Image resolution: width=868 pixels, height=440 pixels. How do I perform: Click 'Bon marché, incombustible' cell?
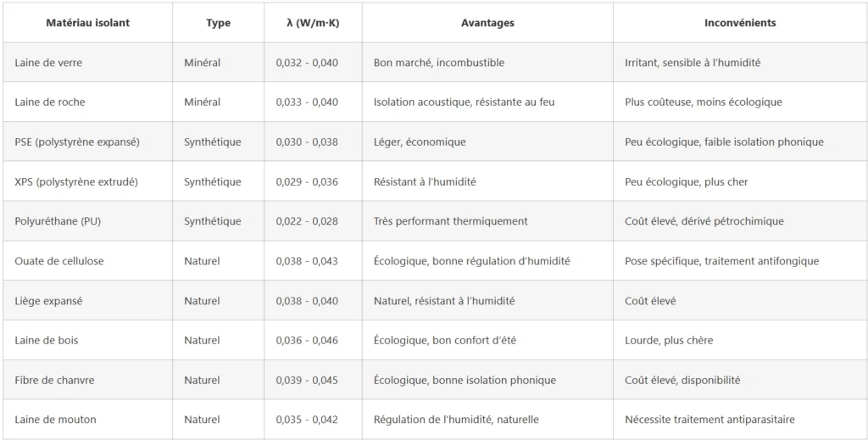click(438, 63)
